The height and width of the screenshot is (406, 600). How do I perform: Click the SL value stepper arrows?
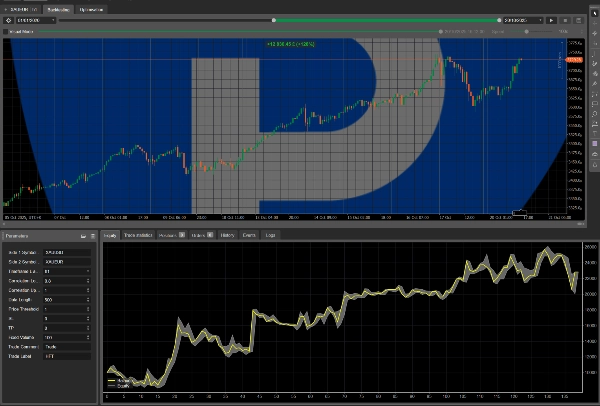point(88,318)
